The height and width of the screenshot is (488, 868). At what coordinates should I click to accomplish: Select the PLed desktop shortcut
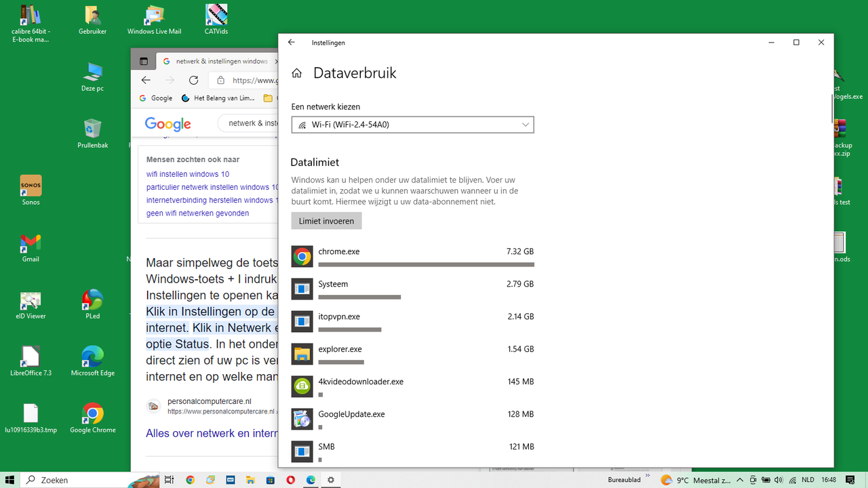[x=92, y=305]
